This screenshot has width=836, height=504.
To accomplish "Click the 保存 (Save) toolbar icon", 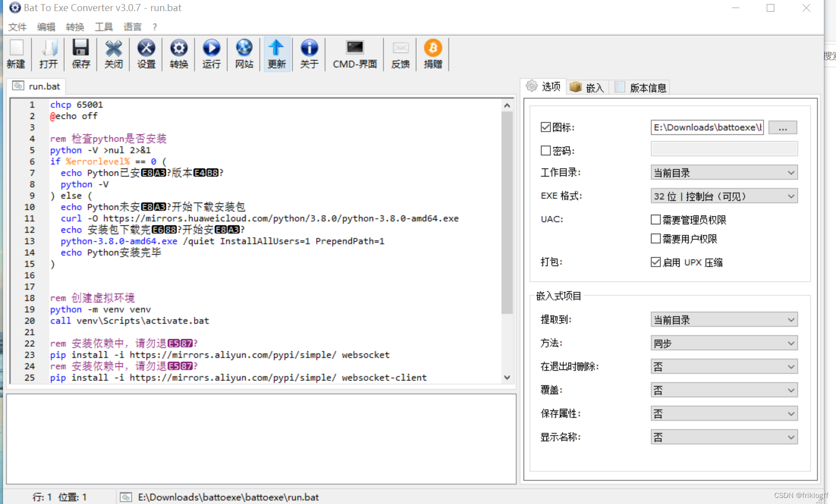I will pyautogui.click(x=80, y=54).
